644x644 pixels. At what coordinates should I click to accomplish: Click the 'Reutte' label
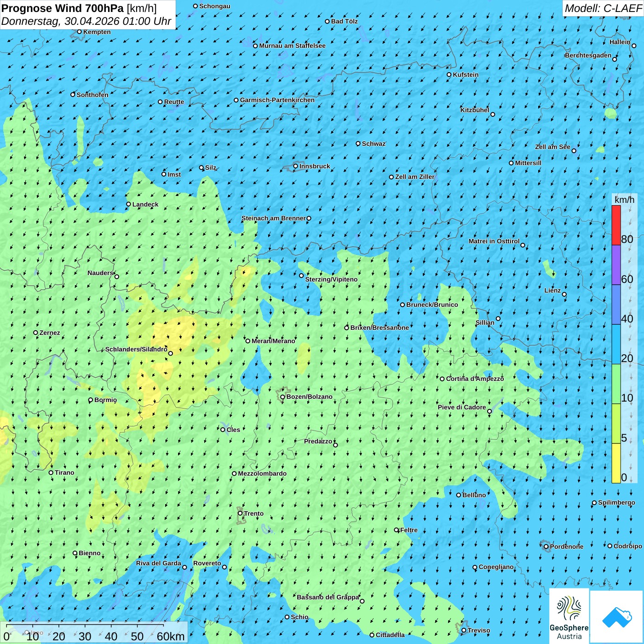click(x=174, y=102)
